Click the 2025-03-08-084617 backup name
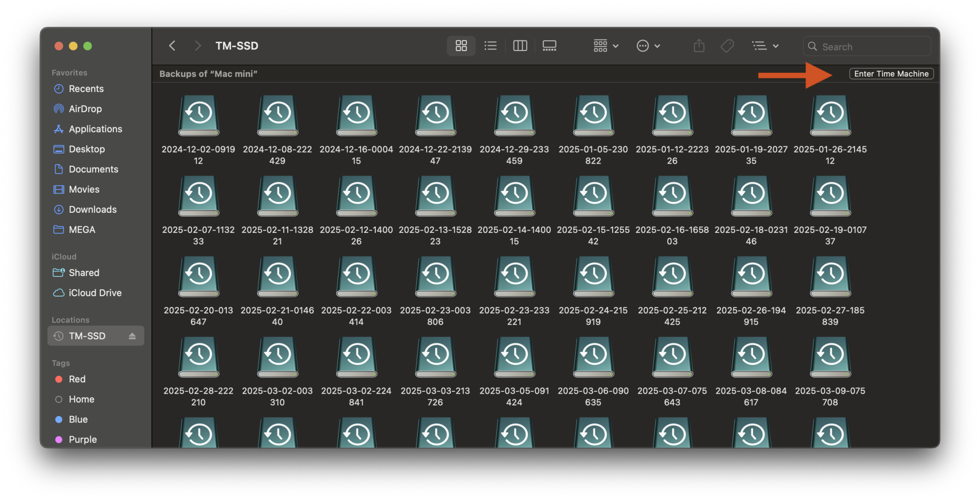Image resolution: width=980 pixels, height=501 pixels. click(751, 397)
